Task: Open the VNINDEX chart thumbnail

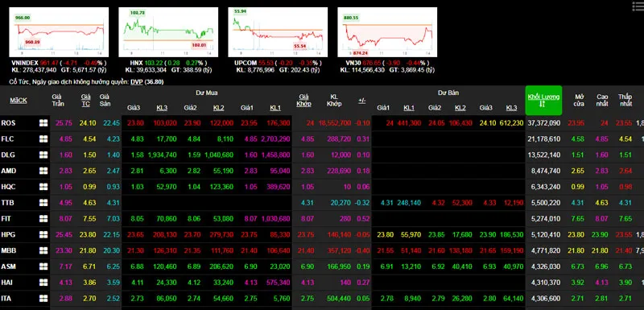Action: coord(59,32)
